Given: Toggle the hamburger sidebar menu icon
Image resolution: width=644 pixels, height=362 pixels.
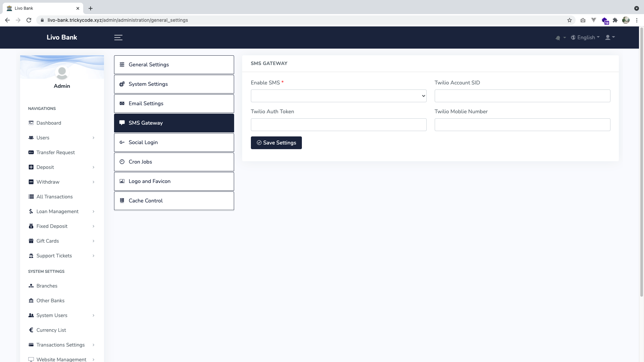Looking at the screenshot, I should point(118,38).
